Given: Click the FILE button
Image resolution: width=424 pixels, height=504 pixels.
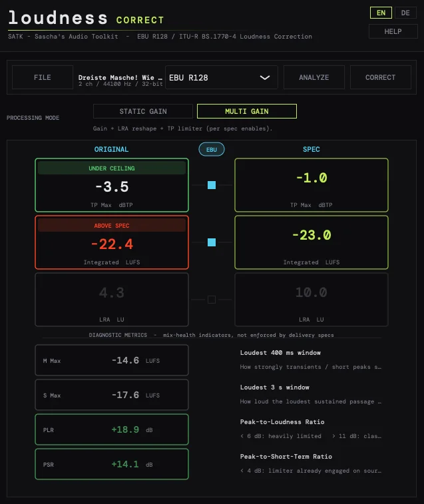Looking at the screenshot, I should point(43,77).
